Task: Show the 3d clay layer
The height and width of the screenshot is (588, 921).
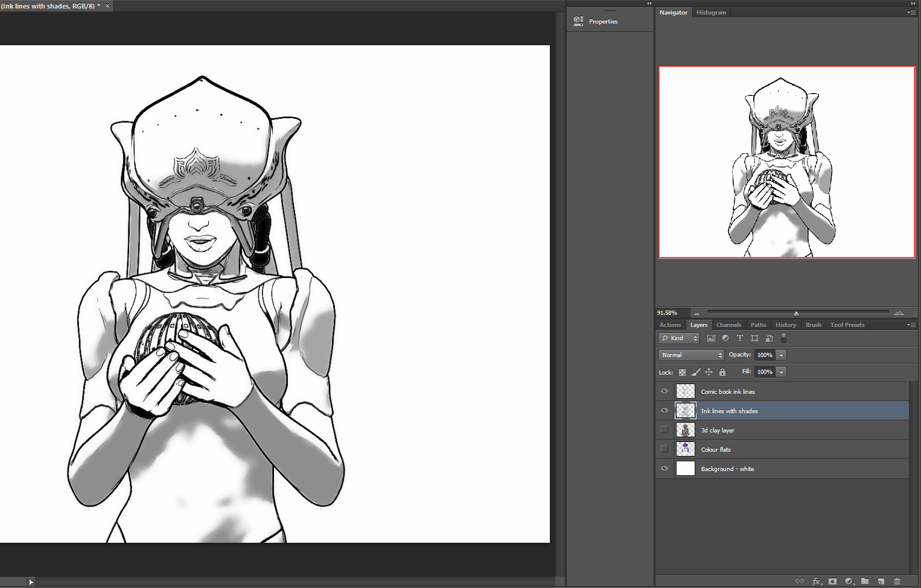Action: (x=664, y=430)
